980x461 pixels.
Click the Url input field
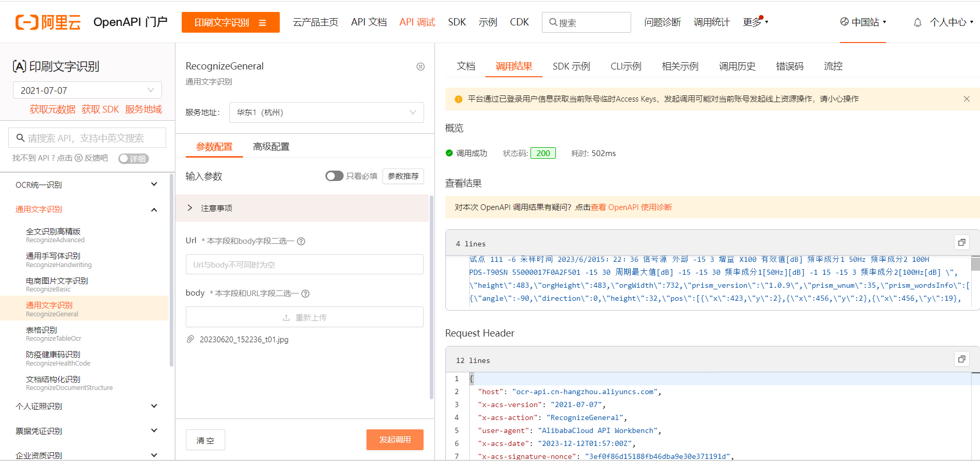305,264
